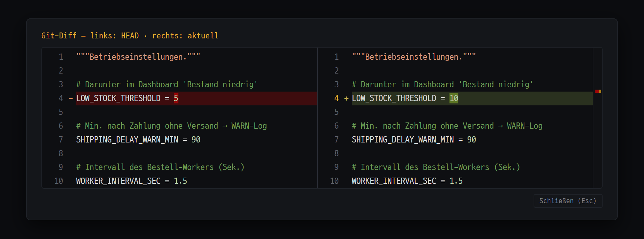Click the plus sign on added line 4

point(346,98)
